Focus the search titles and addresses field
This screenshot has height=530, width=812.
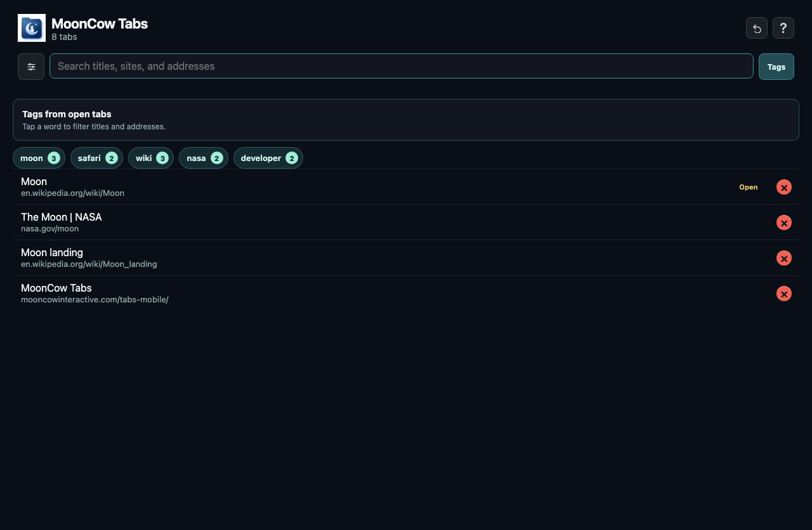pos(402,66)
